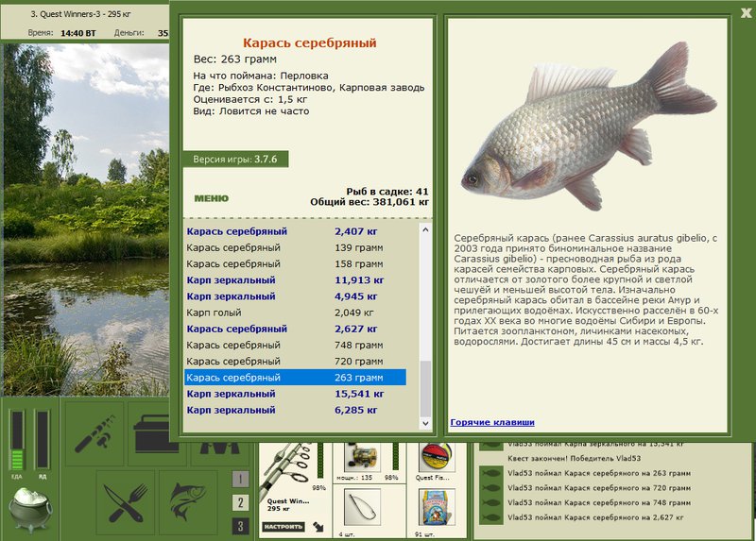Select Карась серебряный 720 грамм row
Screen dimensions: 756x541
295,362
